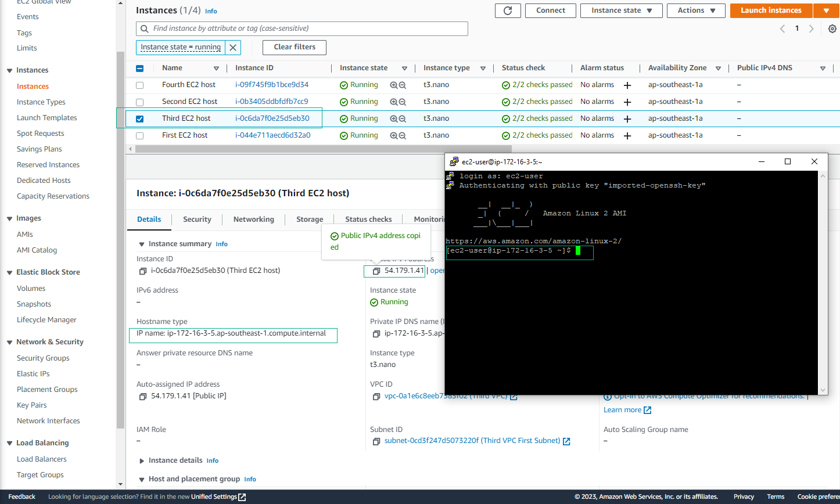Select the First EC2 host checkbox
Viewport: 840px width, 504px height.
(139, 135)
